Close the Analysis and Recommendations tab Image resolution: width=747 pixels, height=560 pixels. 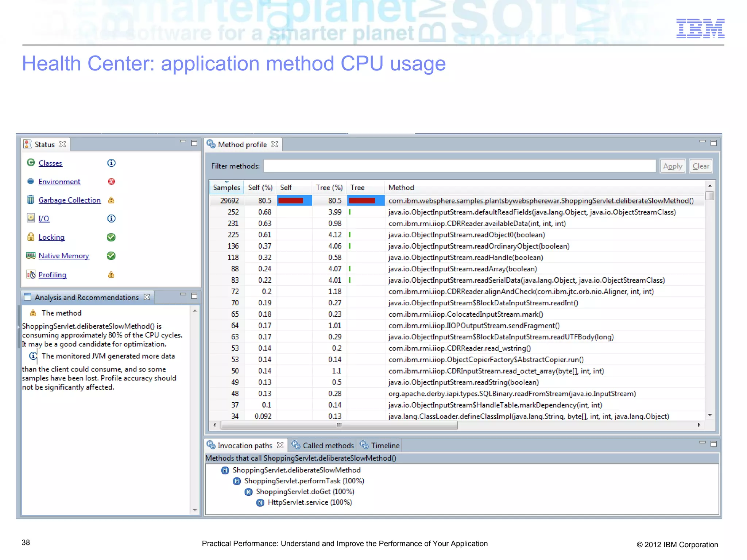147,297
